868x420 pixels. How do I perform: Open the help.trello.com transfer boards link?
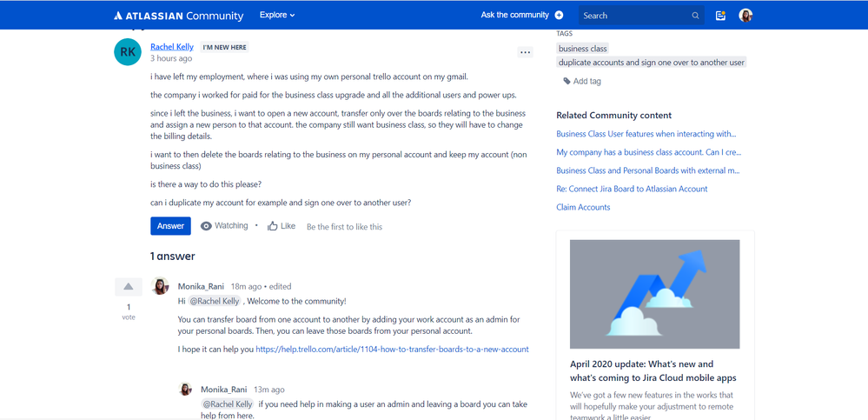pyautogui.click(x=392, y=350)
